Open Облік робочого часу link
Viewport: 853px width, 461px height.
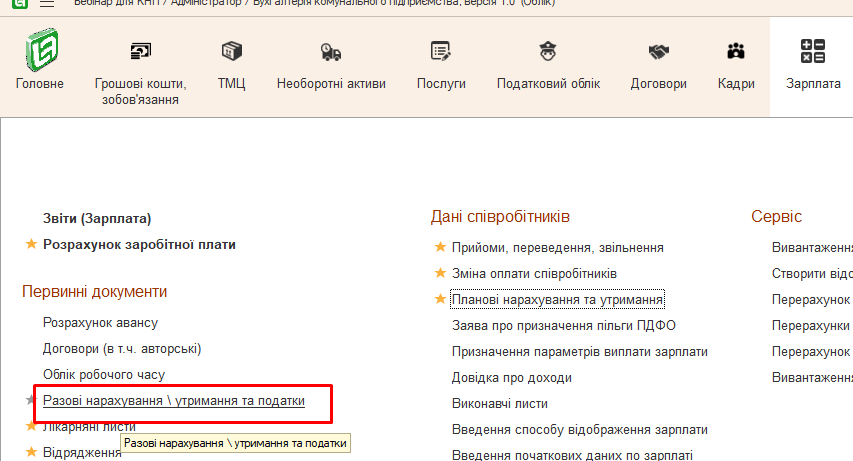[104, 375]
